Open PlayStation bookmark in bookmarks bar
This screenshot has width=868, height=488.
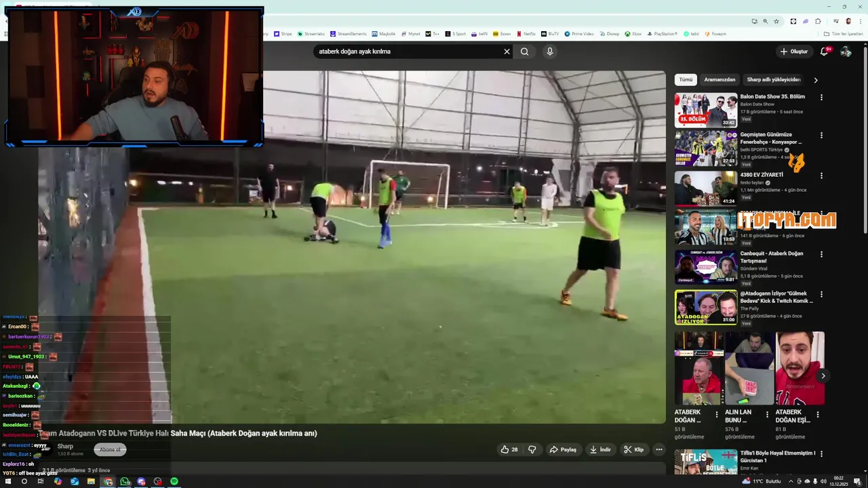coord(662,34)
